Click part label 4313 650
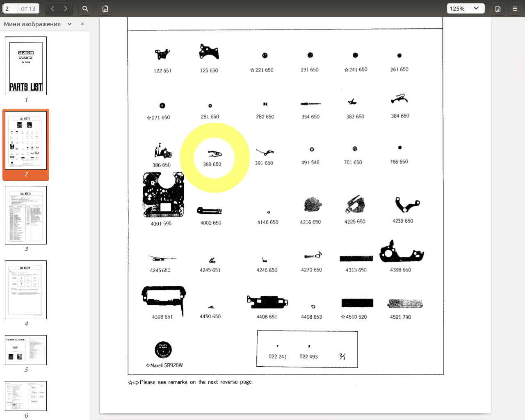 [x=356, y=270]
